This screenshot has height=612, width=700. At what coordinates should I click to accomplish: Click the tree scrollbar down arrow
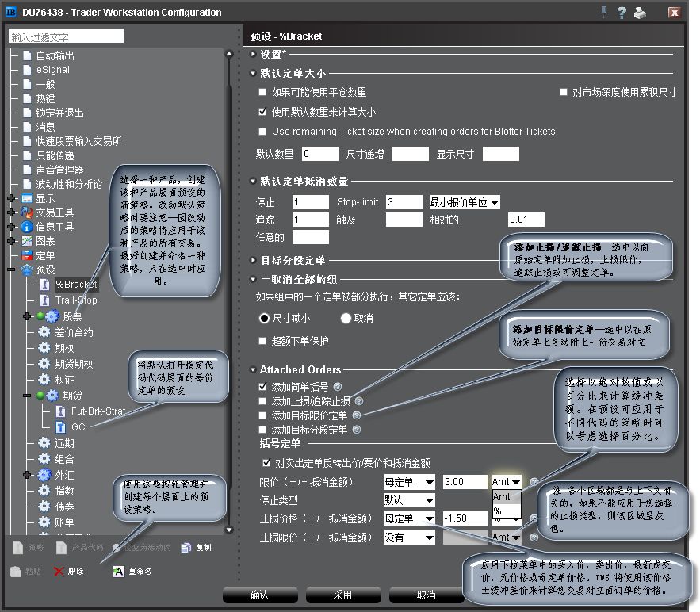229,530
